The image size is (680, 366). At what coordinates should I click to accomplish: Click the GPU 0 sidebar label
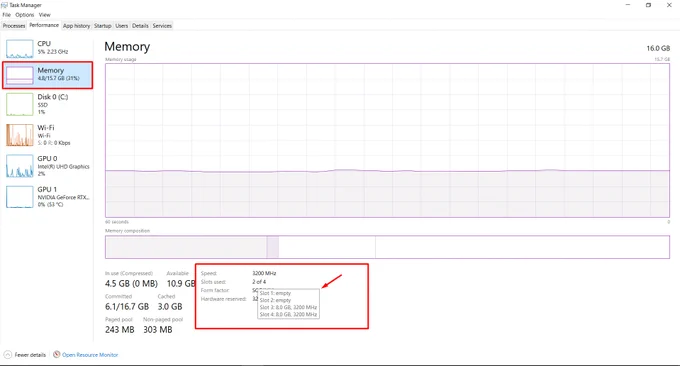click(x=47, y=159)
